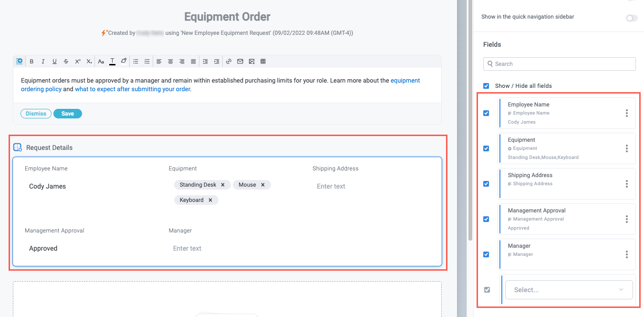Click the Save button
Image resolution: width=644 pixels, height=317 pixels.
pyautogui.click(x=68, y=114)
